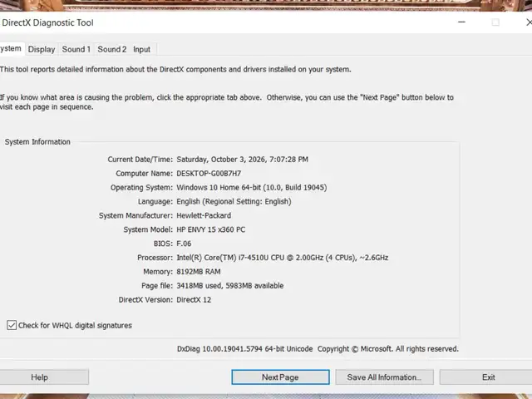Click the 'This tool reports detailed information' sentence

click(175, 69)
